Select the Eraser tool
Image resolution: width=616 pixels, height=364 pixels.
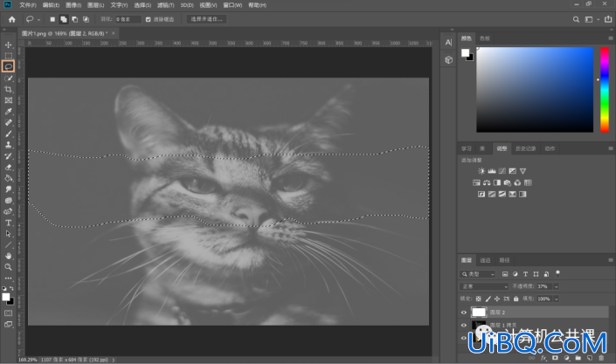(8, 167)
